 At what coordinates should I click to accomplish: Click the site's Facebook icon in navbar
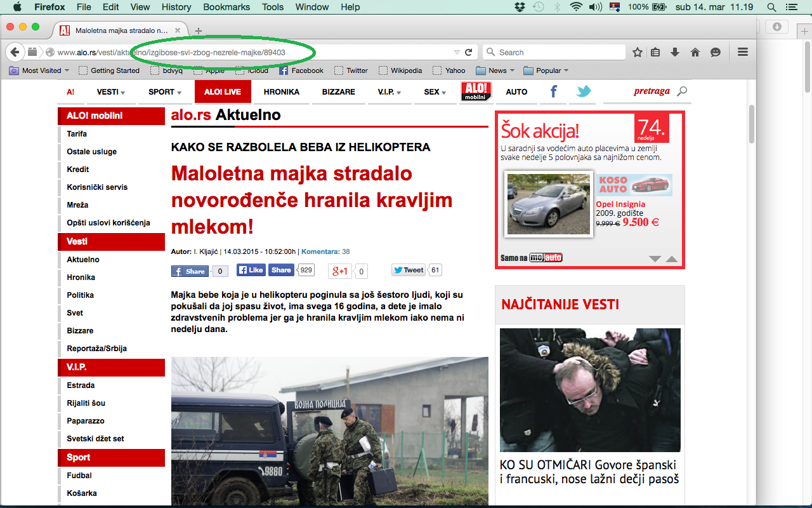pyautogui.click(x=553, y=91)
